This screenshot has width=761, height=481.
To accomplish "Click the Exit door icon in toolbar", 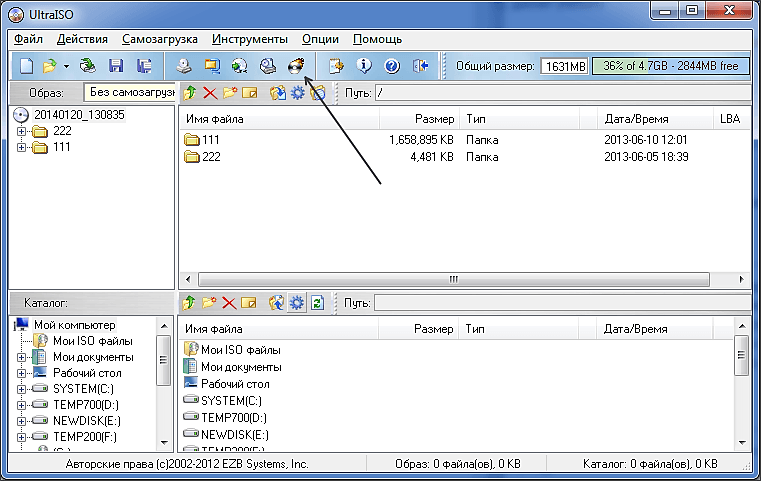I will [420, 66].
